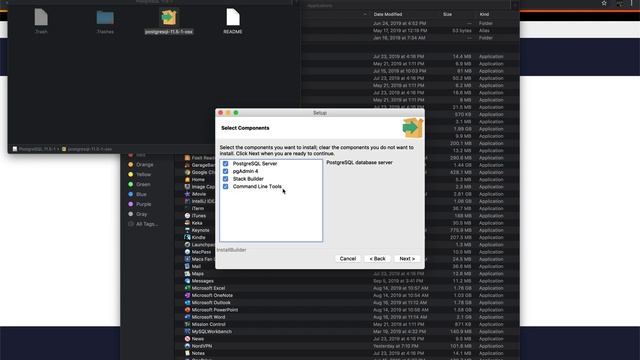Click the iTerm entry in Applications list
Image resolution: width=640 pixels, height=360 pixels.
[x=198, y=208]
